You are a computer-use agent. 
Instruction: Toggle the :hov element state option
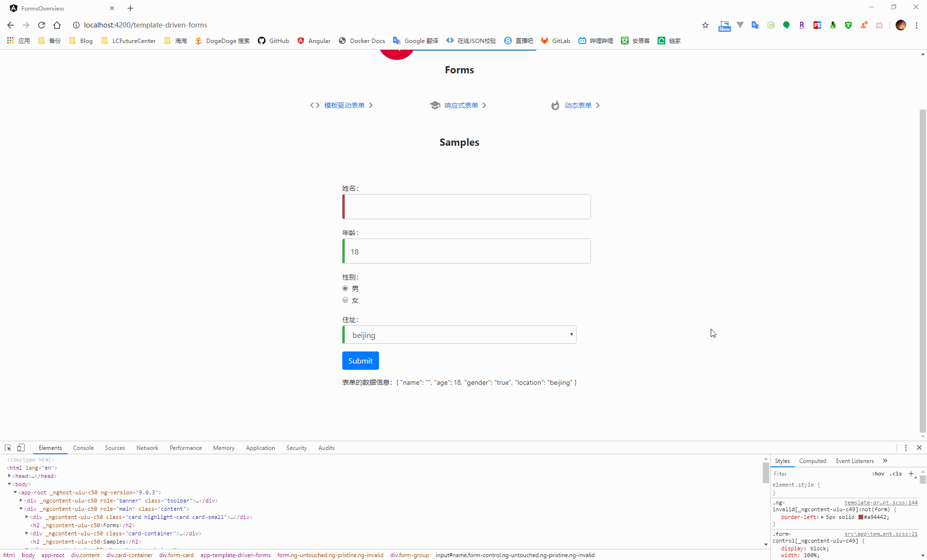click(878, 474)
